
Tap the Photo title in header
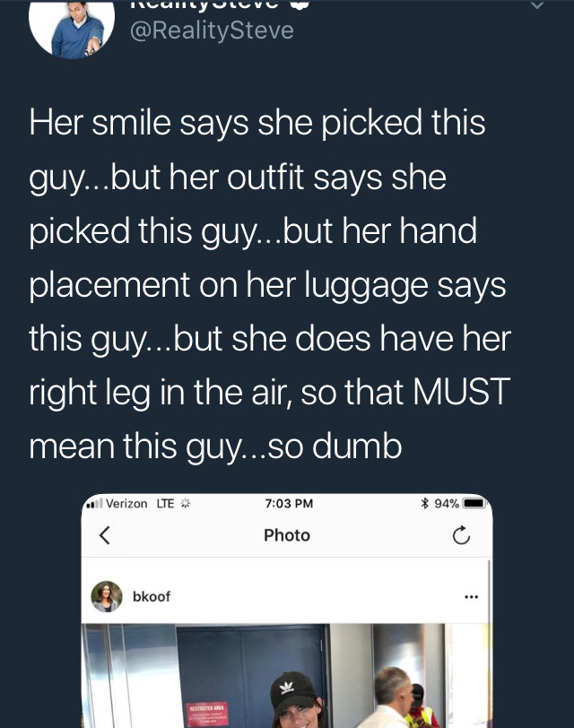[x=286, y=535]
